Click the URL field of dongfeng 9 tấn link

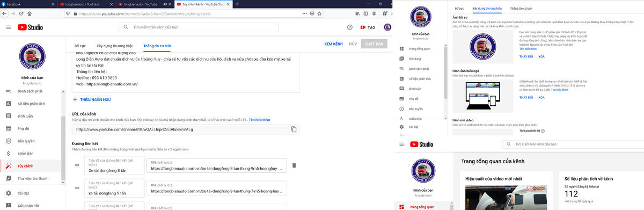[217, 189]
